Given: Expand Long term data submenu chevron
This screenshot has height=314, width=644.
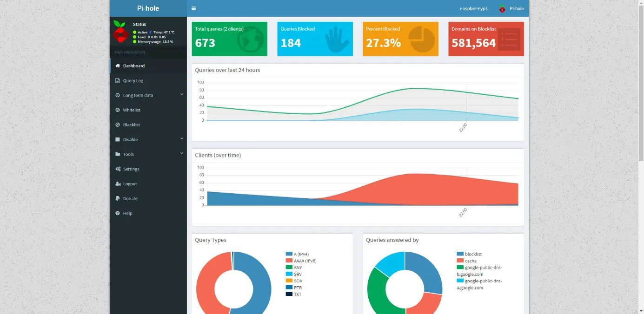Looking at the screenshot, I should pyautogui.click(x=182, y=95).
